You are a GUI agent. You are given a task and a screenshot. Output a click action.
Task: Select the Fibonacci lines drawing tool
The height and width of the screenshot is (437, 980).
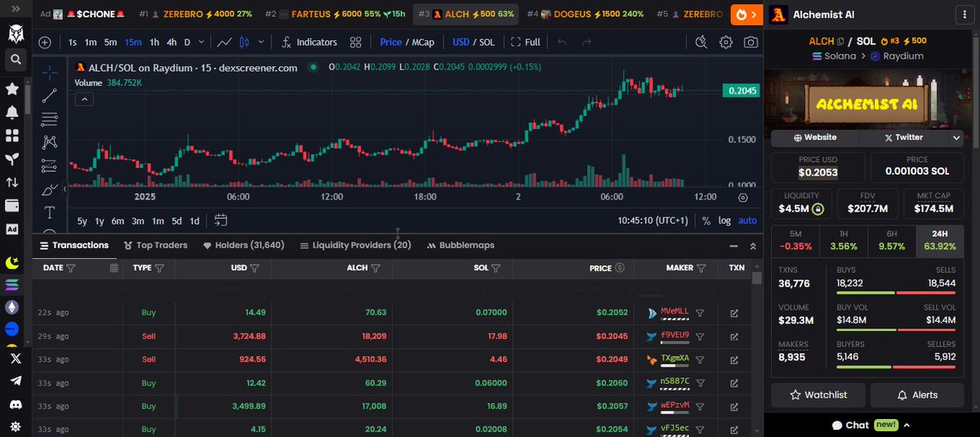(x=50, y=118)
